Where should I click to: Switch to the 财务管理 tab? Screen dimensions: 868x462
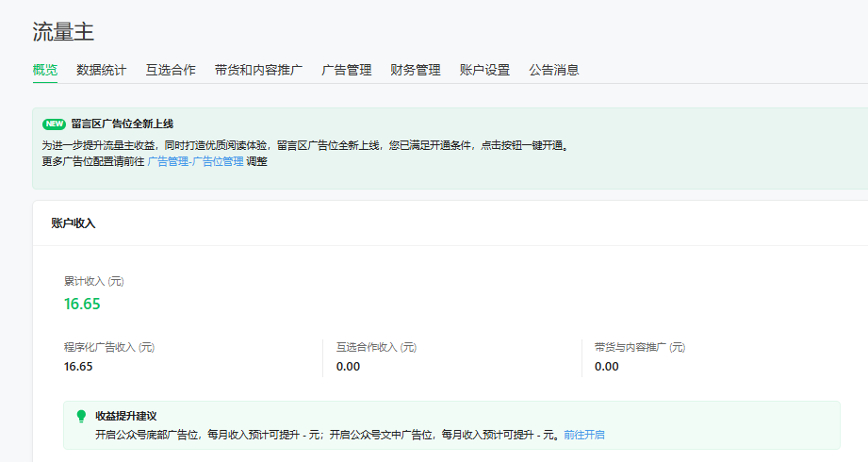416,70
